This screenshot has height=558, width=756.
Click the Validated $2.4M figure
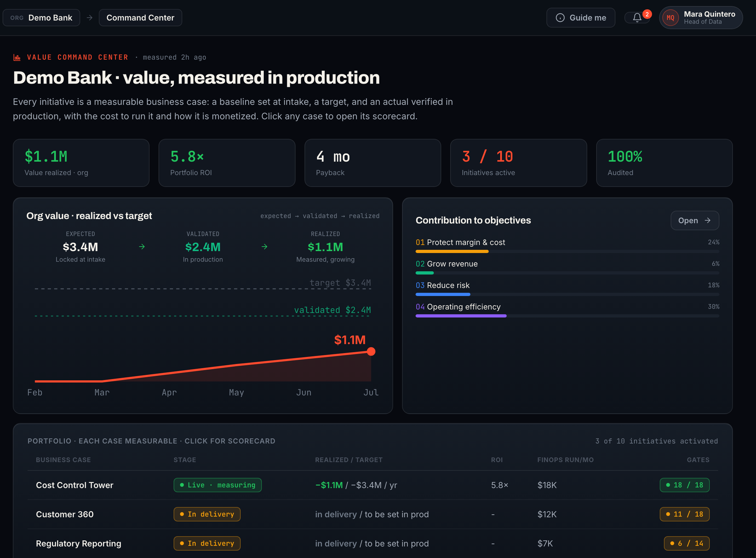(x=203, y=247)
